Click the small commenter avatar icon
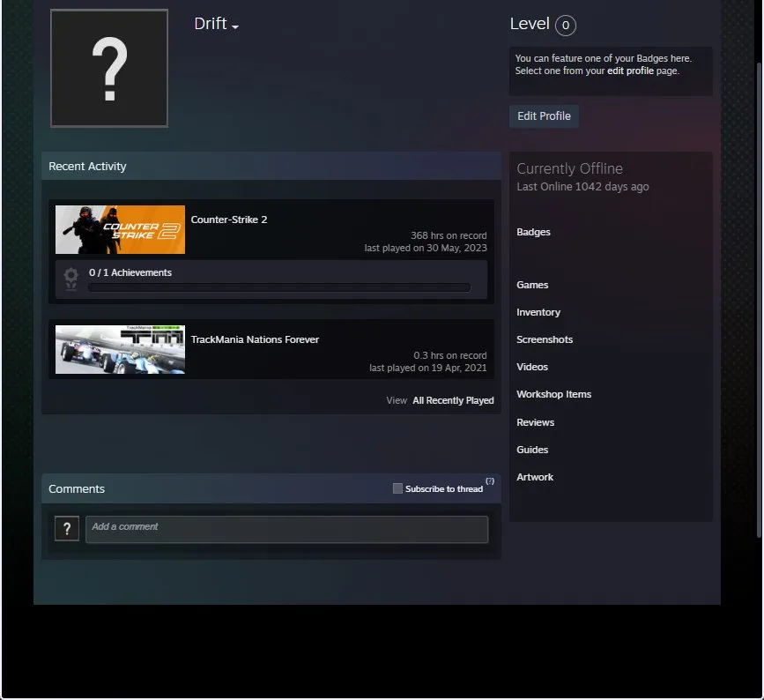This screenshot has height=700, width=764. (x=67, y=528)
